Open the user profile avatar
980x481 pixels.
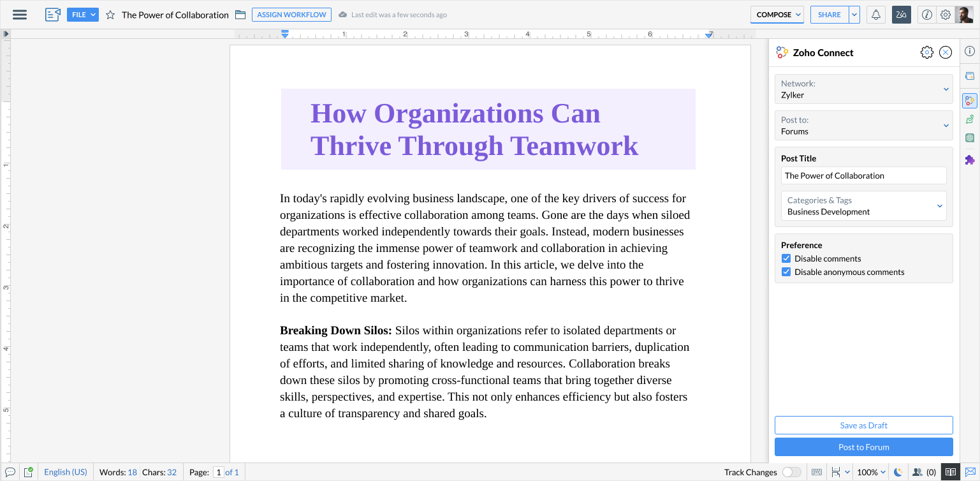(x=964, y=15)
